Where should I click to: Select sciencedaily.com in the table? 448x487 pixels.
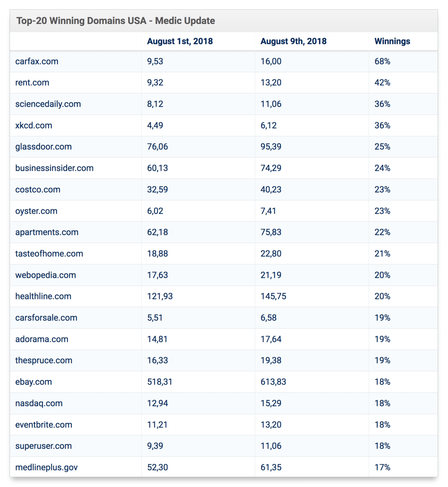click(48, 104)
